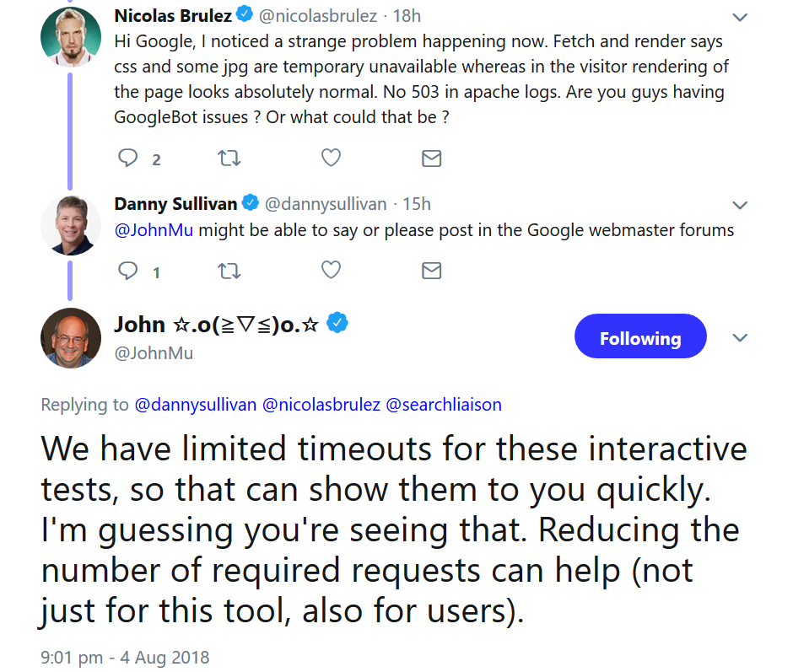Send Danny Sullivan's reply via Direct Message
The image size is (793, 672).
[x=431, y=270]
